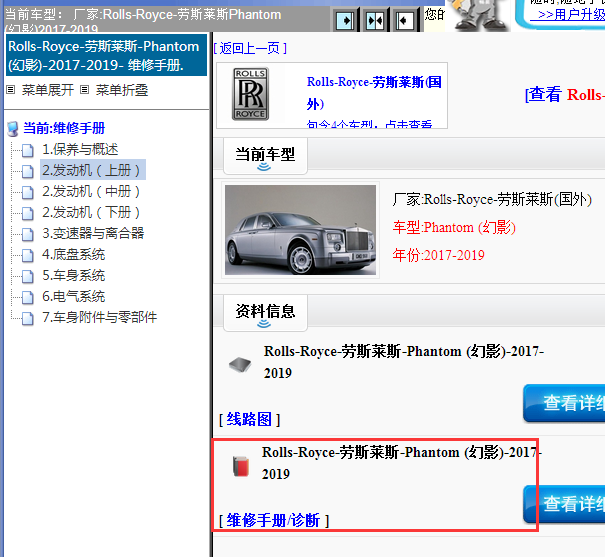The width and height of the screenshot is (605, 557).
Task: Click the computer icon beside 当前:维修手册
Action: click(x=13, y=129)
